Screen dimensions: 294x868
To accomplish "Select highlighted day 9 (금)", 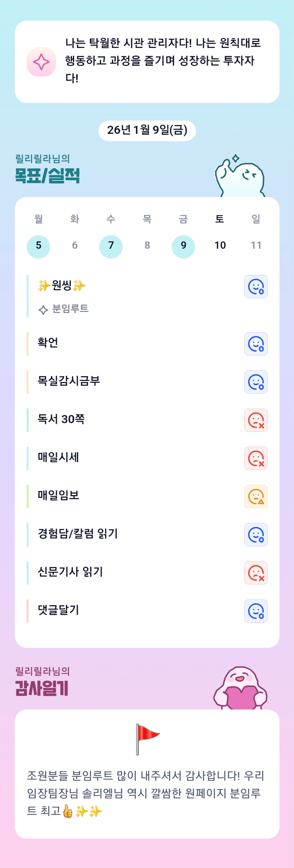I will coord(183,246).
